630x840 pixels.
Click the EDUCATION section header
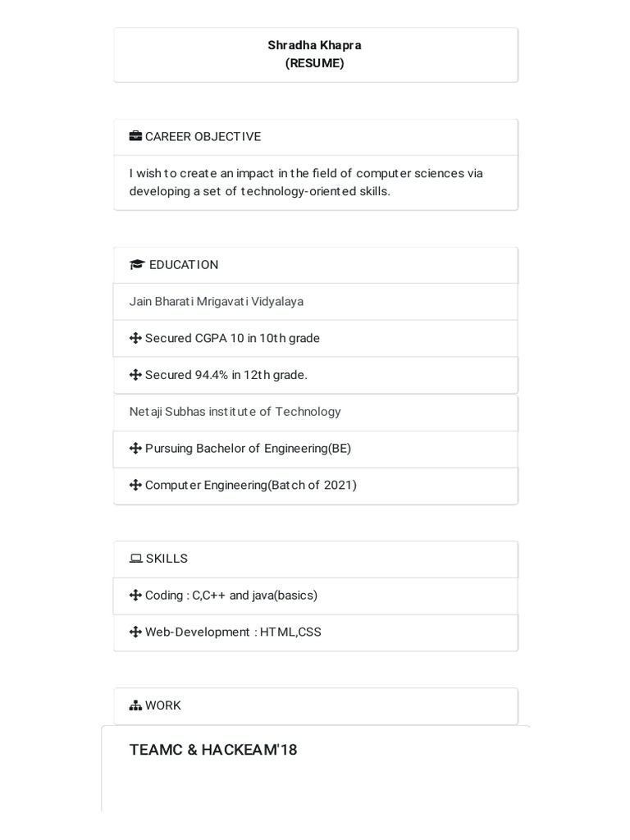[x=316, y=265]
